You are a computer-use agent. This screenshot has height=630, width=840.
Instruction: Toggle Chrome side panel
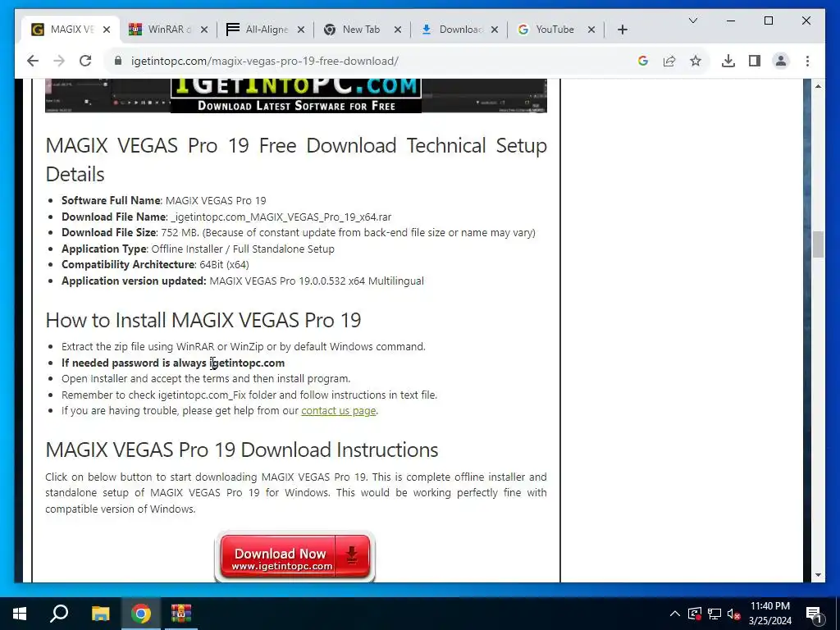pyautogui.click(x=755, y=61)
